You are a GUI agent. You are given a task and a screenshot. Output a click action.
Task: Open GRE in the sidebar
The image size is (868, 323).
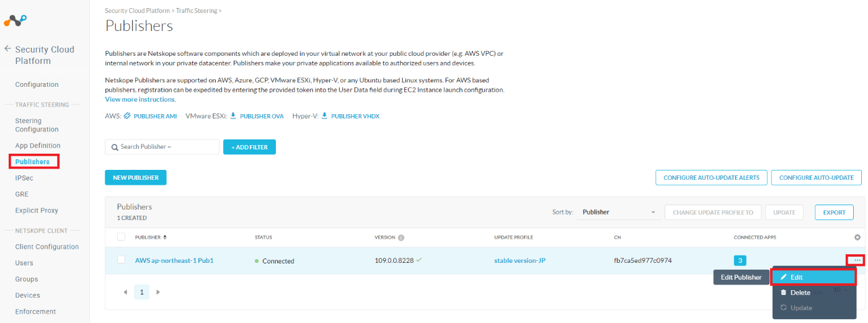pyautogui.click(x=22, y=194)
